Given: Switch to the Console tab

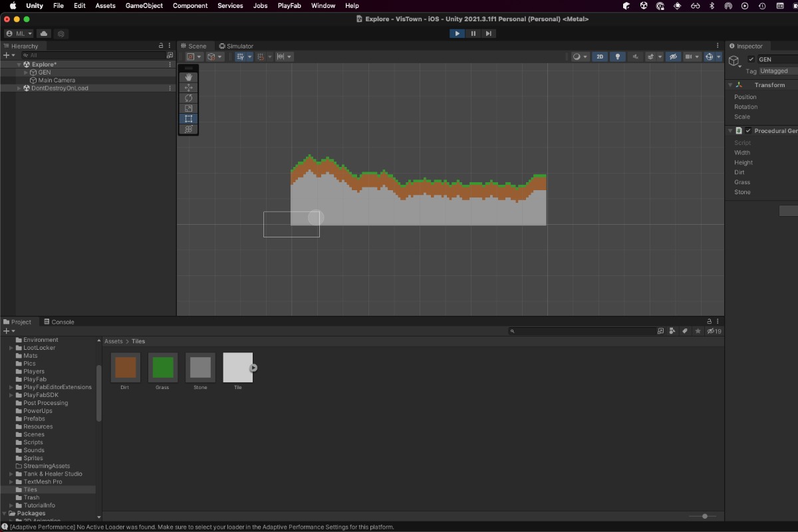Looking at the screenshot, I should click(59, 322).
